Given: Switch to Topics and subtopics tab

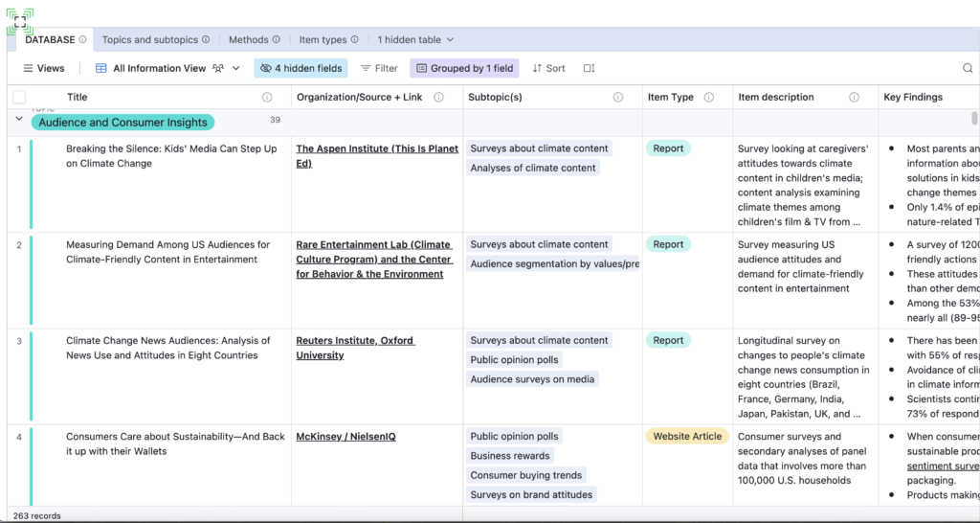Looking at the screenshot, I should 149,40.
